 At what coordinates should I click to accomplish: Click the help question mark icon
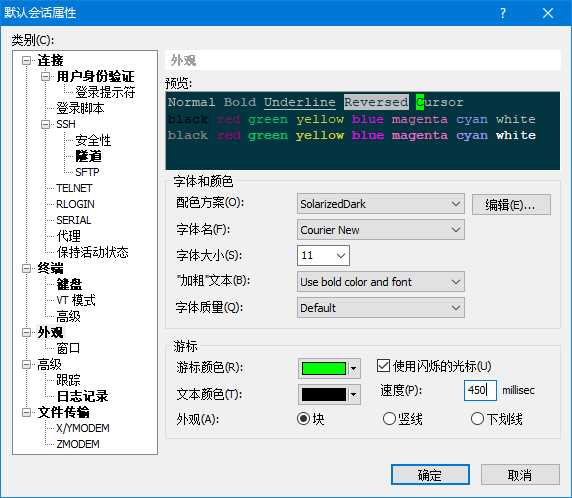(x=503, y=13)
